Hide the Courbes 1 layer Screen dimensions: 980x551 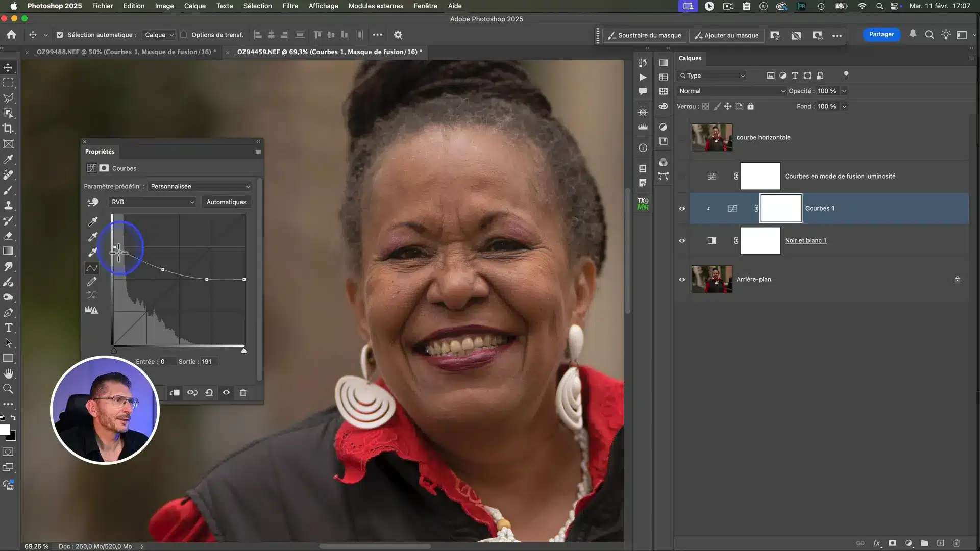[682, 208]
